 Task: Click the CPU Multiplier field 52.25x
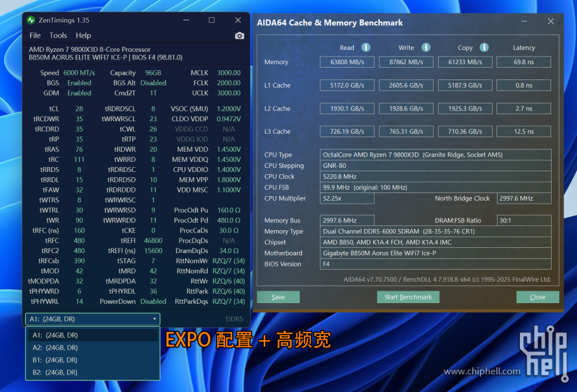point(347,198)
